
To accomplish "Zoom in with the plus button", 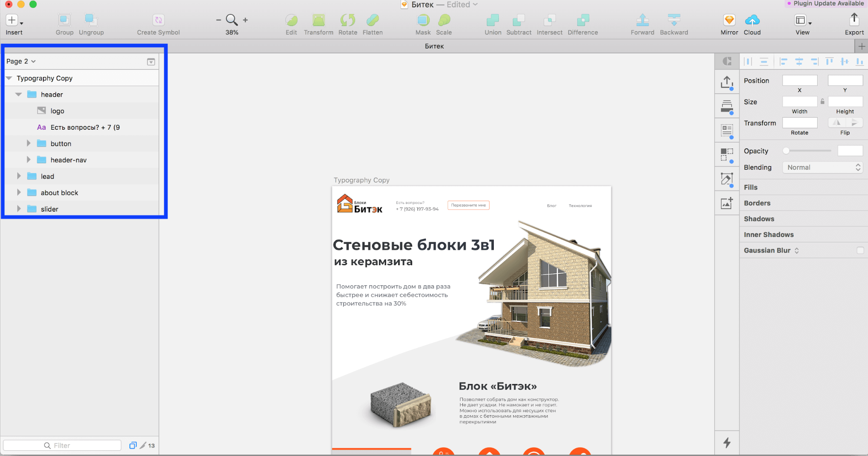I will pos(245,20).
